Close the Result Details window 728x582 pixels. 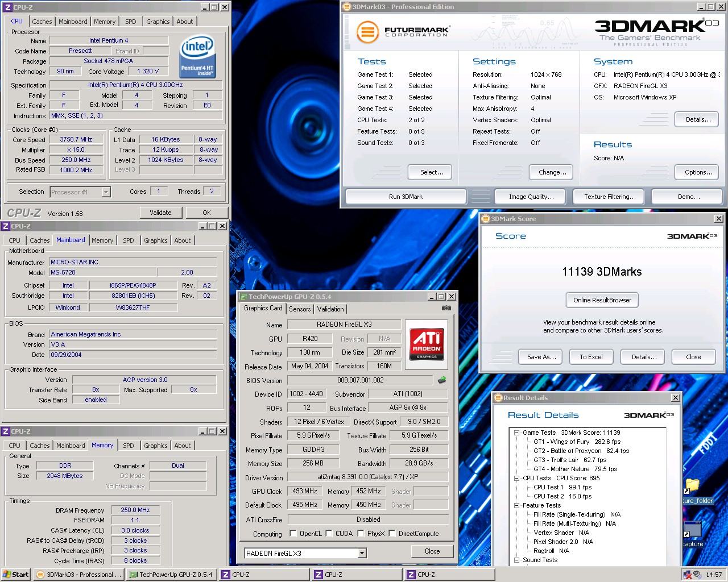pos(675,398)
